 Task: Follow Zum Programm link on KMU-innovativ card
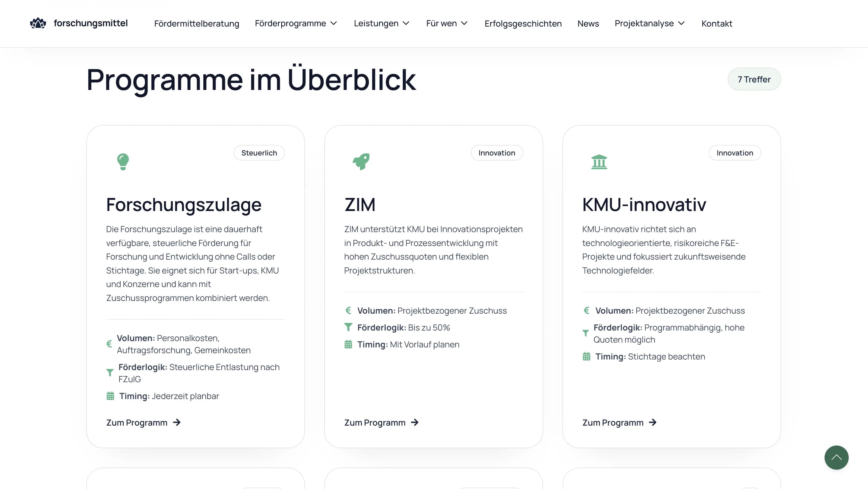[x=613, y=422]
